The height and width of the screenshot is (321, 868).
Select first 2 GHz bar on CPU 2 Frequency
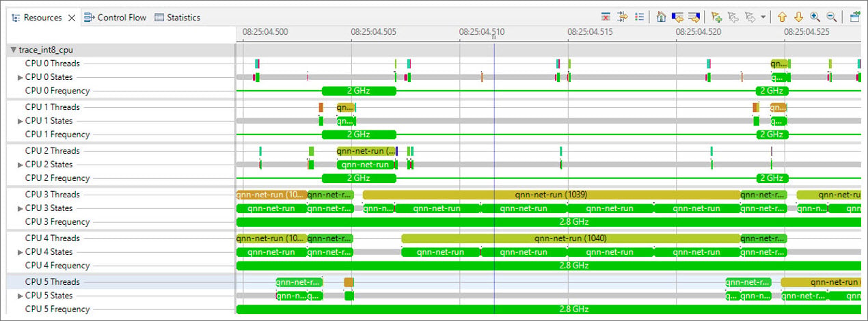[x=359, y=178]
